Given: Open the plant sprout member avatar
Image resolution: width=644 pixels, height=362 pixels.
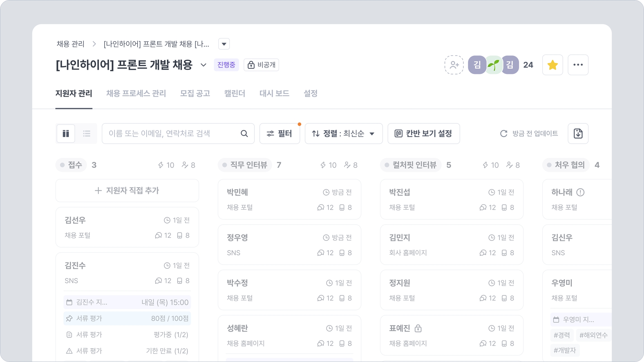Looking at the screenshot, I should [493, 65].
